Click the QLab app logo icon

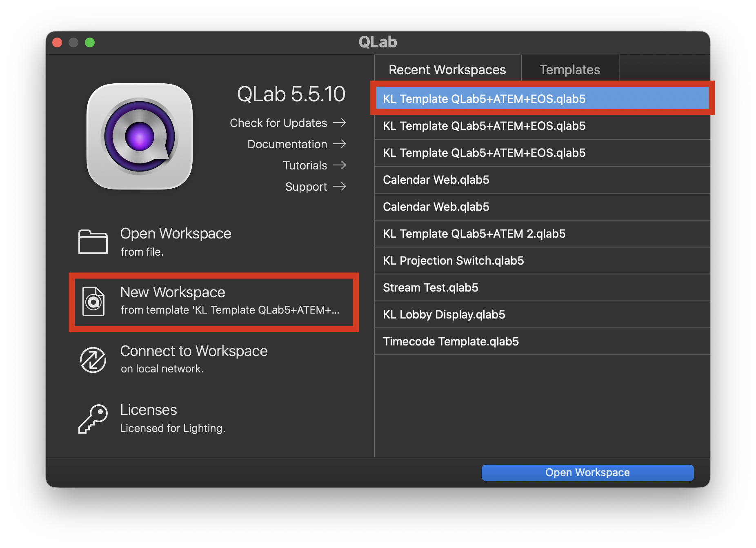[140, 136]
